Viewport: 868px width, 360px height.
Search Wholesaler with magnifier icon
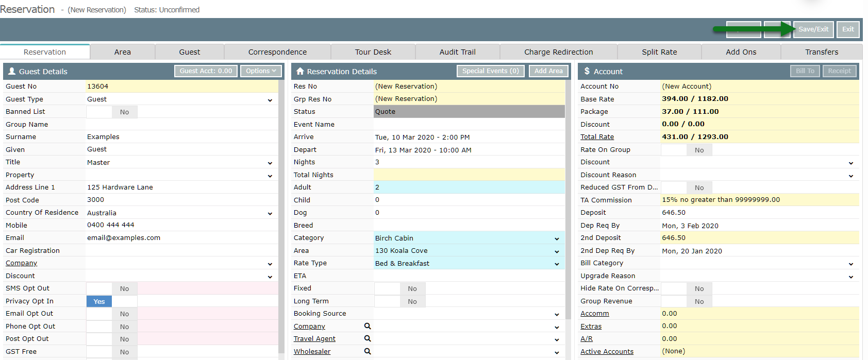click(368, 351)
